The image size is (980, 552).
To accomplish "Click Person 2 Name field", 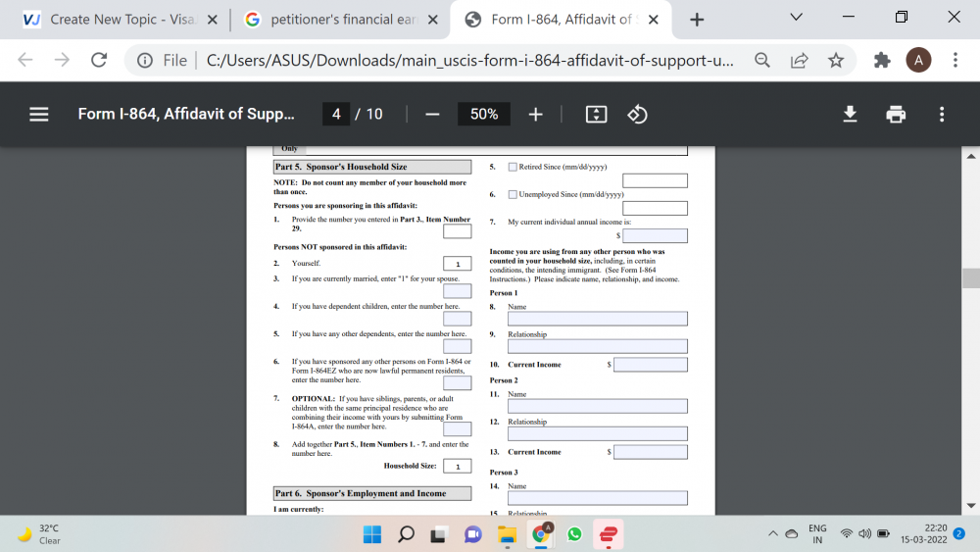I will coord(598,406).
